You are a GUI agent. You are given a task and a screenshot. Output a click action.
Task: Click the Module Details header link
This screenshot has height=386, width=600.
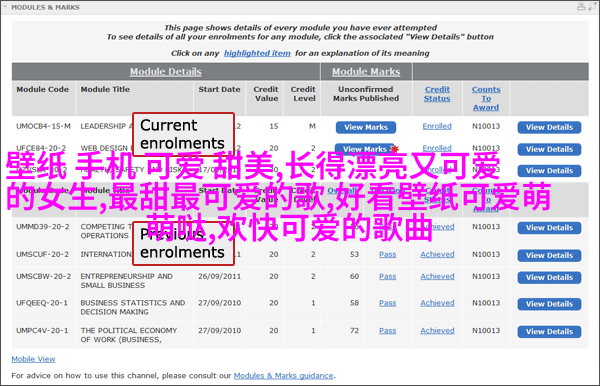click(166, 72)
